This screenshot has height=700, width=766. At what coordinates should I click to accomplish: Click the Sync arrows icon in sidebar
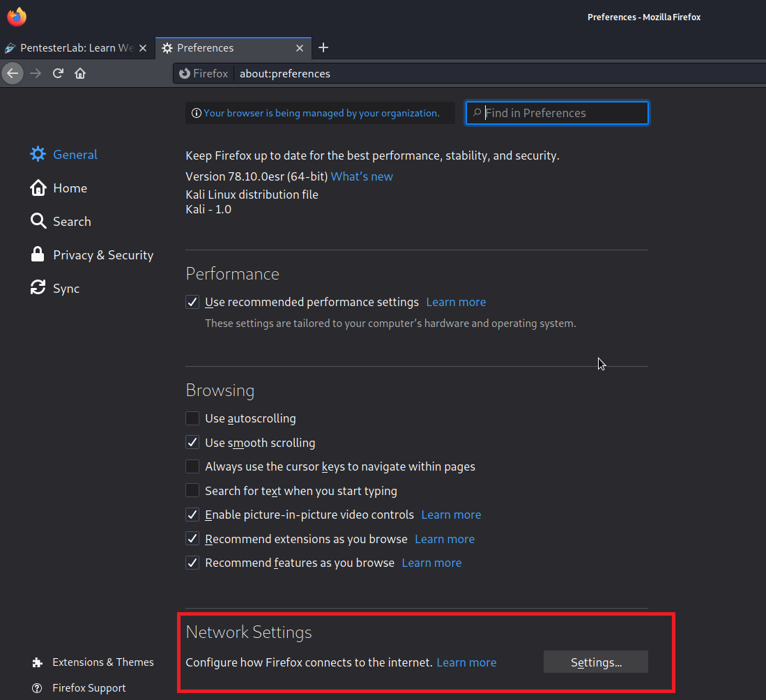[x=38, y=287]
